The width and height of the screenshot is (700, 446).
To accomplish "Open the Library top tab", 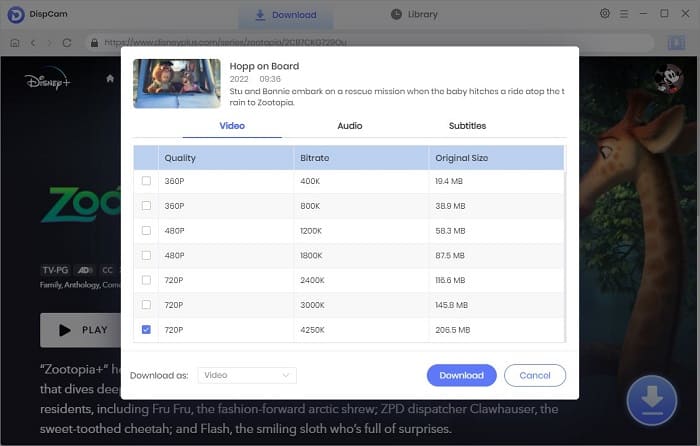I will point(414,14).
